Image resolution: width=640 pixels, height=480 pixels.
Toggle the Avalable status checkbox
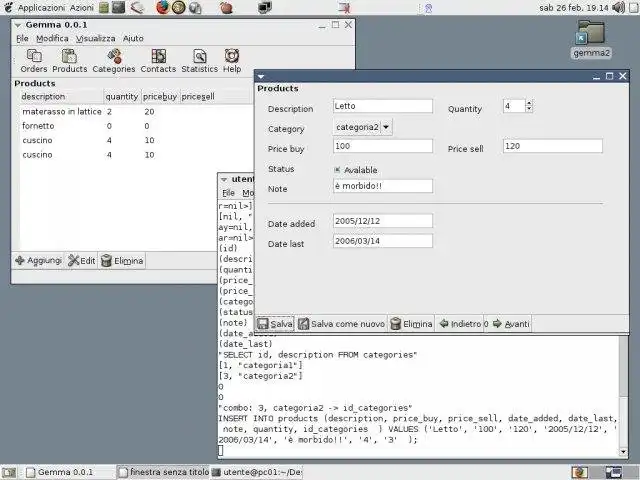(337, 170)
